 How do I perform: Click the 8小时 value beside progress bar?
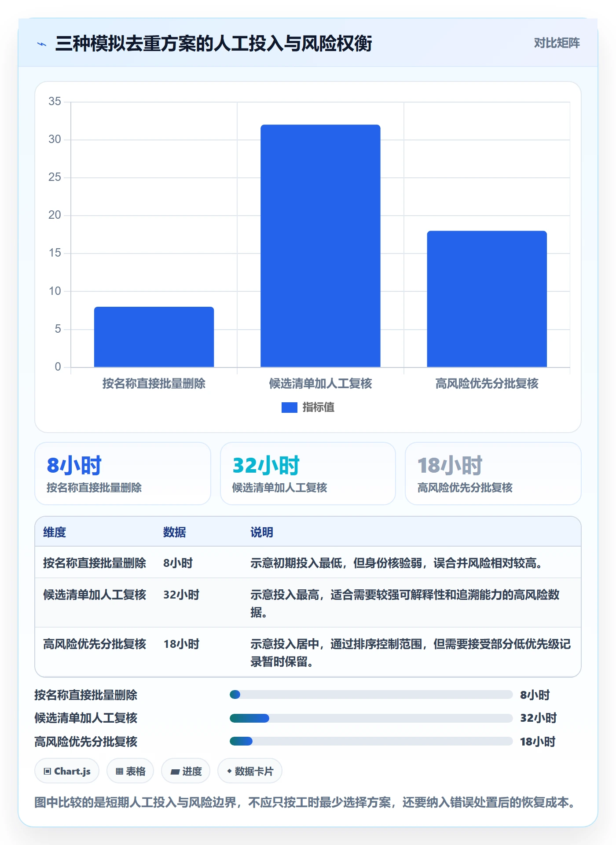pos(535,695)
